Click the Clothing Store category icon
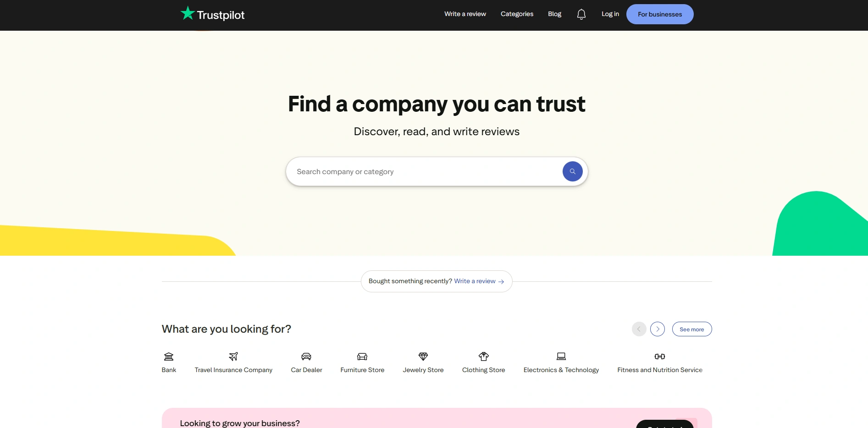The image size is (868, 428). pyautogui.click(x=483, y=357)
